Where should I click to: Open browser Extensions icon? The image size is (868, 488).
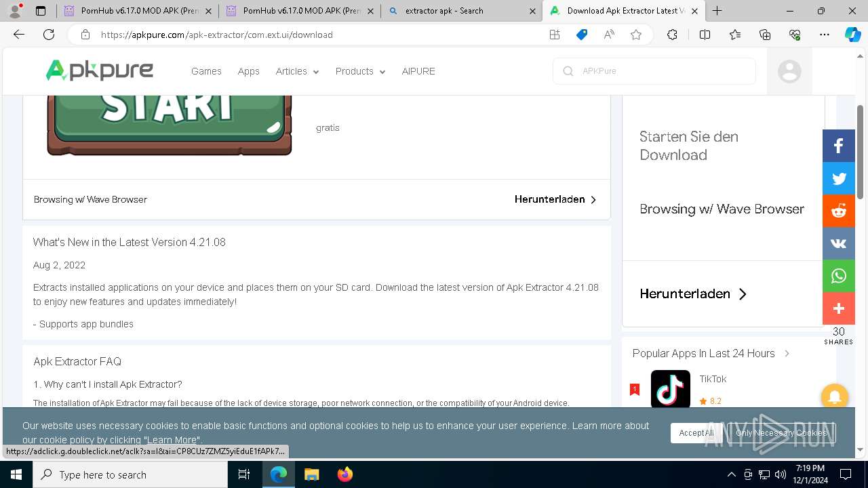pos(672,35)
